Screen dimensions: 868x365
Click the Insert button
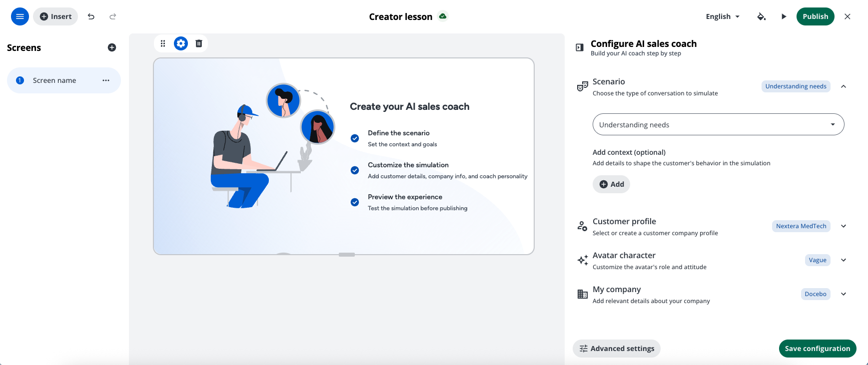(x=55, y=16)
